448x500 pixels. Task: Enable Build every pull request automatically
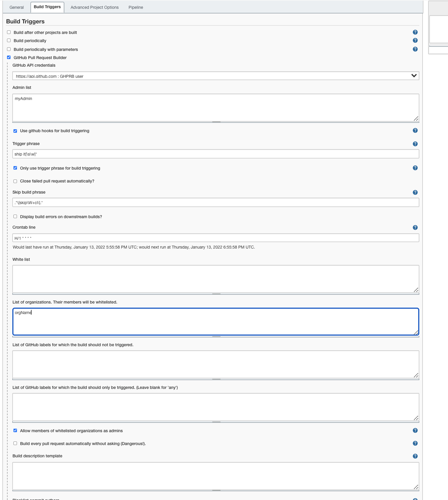[15, 443]
